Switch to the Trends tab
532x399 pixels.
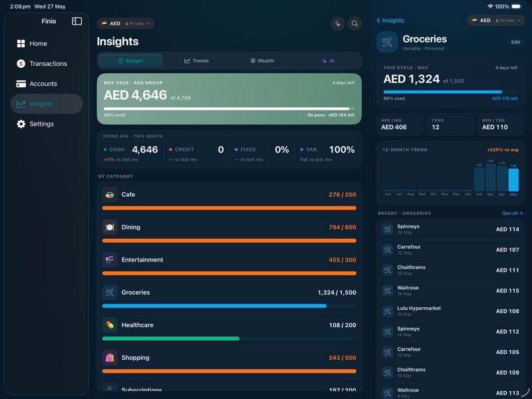[x=196, y=61]
